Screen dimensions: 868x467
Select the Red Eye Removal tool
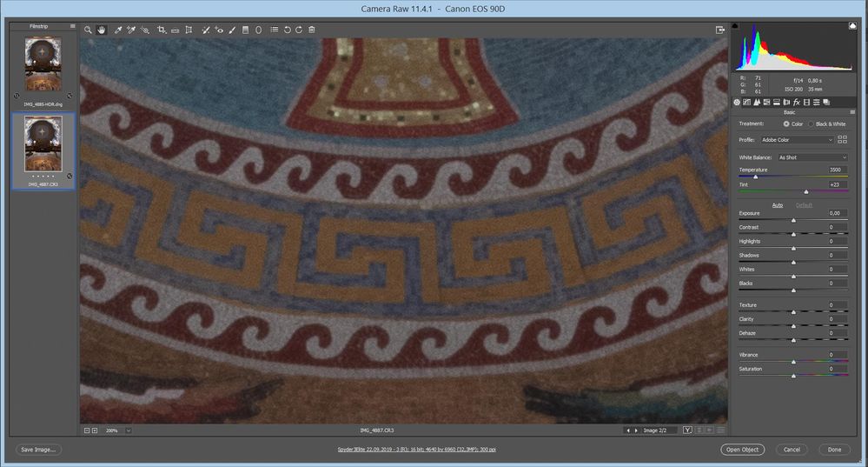[x=219, y=30]
